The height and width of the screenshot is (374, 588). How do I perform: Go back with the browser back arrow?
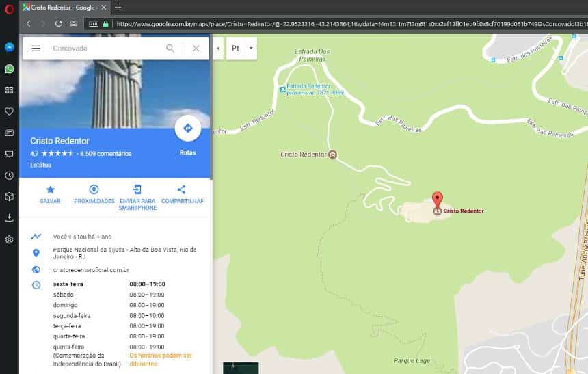click(x=29, y=24)
